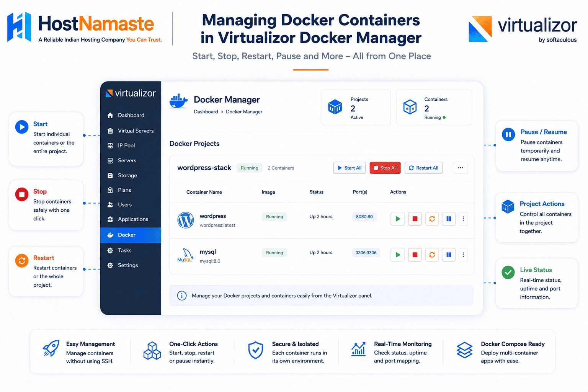The image size is (588, 392).
Task: Start the mysql container with play icon
Action: (x=398, y=255)
